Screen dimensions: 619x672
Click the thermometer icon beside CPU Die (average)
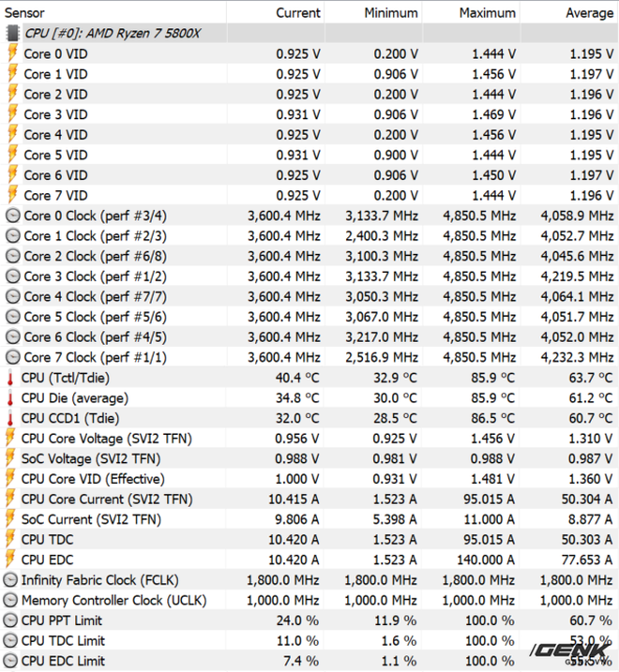click(x=10, y=398)
